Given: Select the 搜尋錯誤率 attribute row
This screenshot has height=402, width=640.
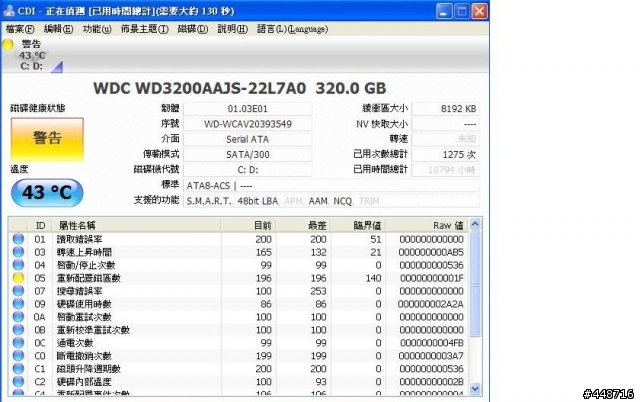Looking at the screenshot, I should coord(238,291).
